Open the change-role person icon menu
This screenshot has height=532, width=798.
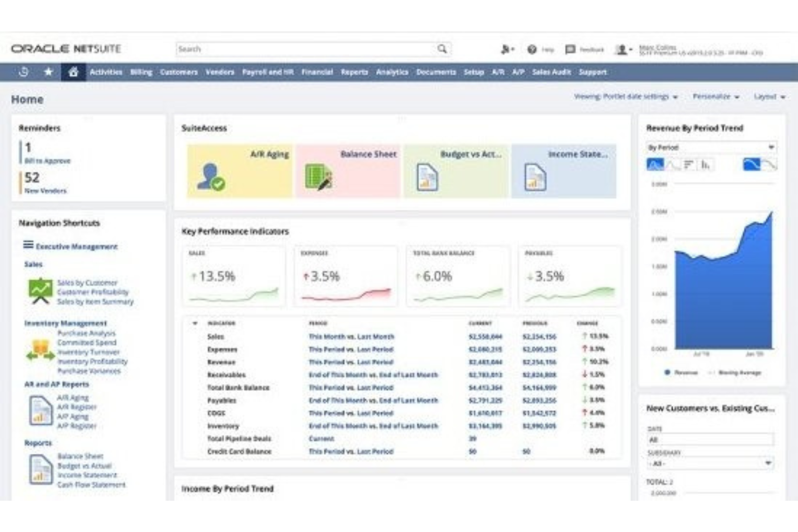507,50
